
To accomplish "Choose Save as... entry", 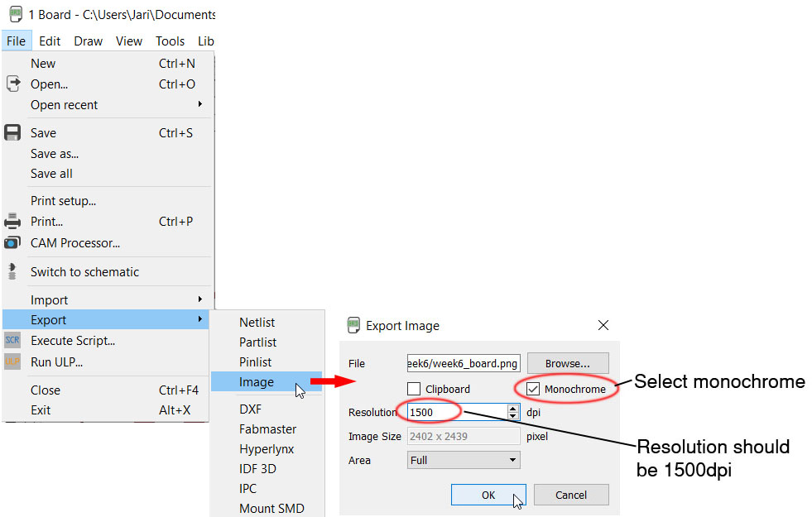I will pos(106,154).
